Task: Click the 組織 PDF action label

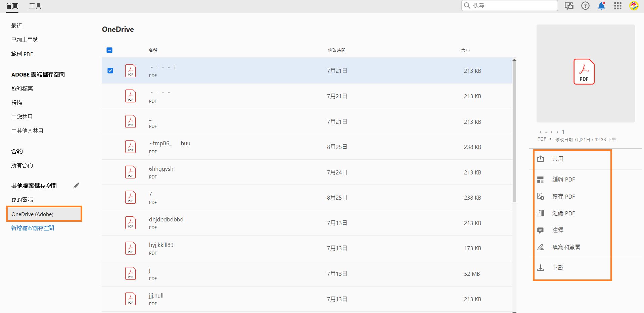Action: (x=563, y=213)
